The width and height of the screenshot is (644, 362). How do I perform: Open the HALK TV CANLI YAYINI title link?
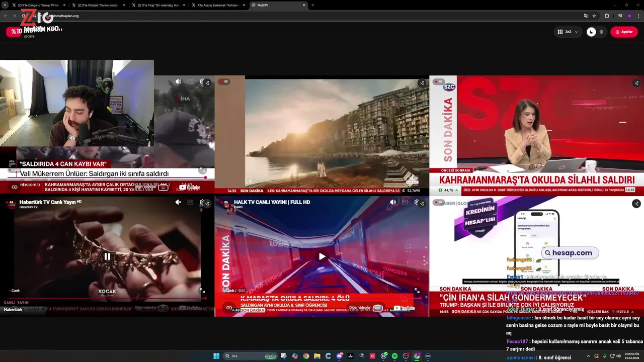272,202
